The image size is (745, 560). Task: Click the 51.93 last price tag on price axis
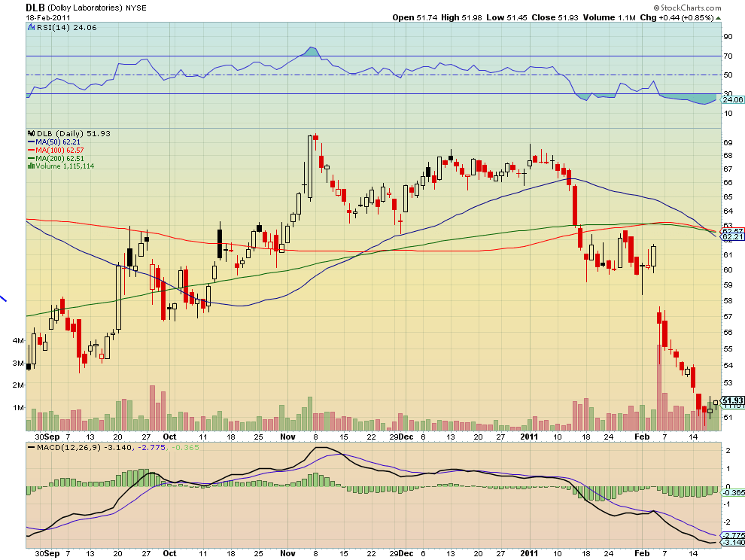tap(733, 400)
